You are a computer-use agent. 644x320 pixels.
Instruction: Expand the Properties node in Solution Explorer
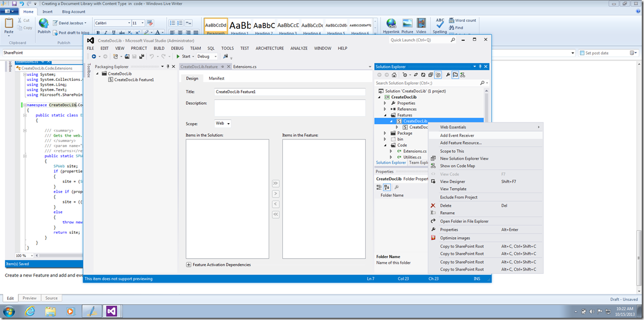(x=385, y=103)
